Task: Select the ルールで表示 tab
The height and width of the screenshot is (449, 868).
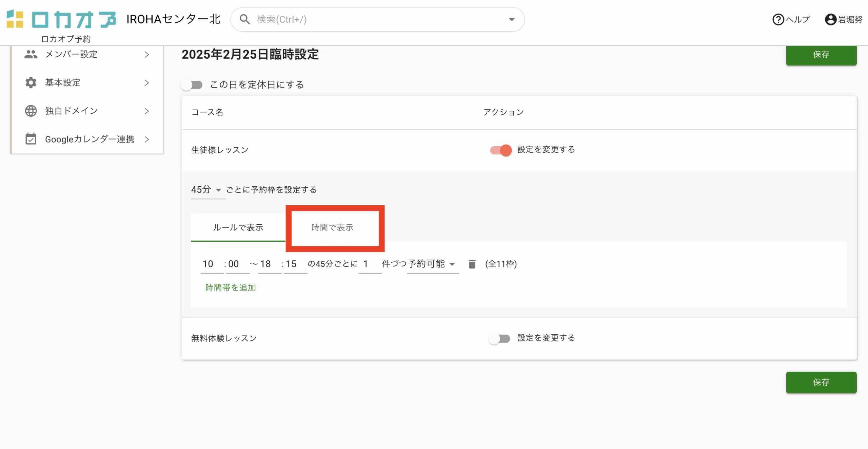Action: coord(238,227)
